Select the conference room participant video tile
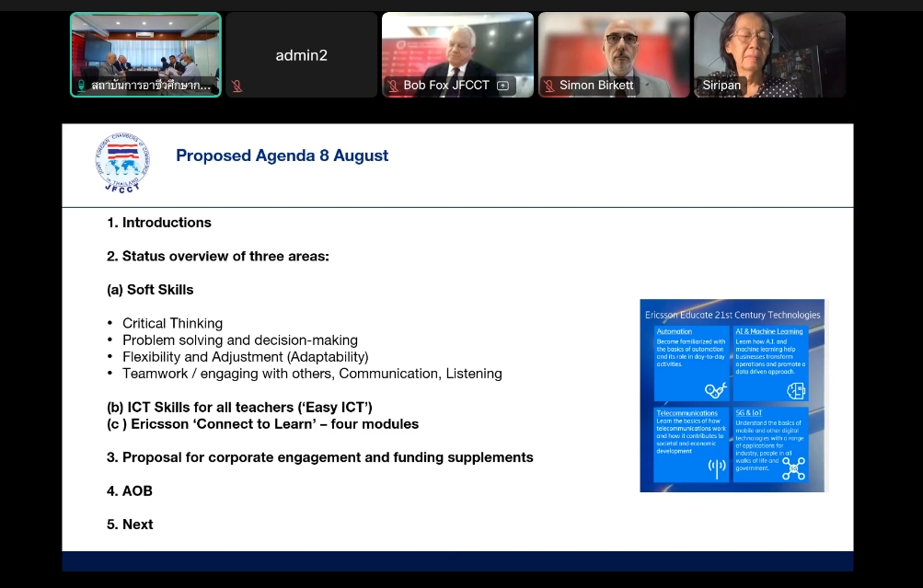This screenshot has width=923, height=588. click(x=146, y=54)
